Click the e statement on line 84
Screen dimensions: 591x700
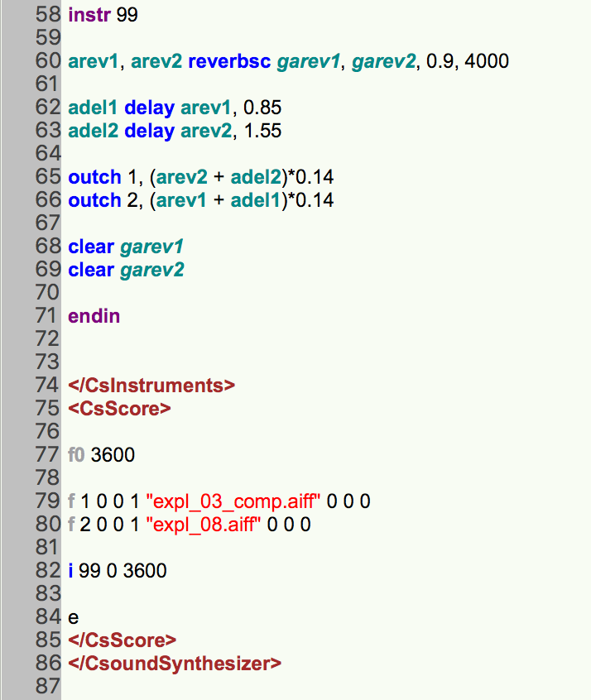pos(74,617)
